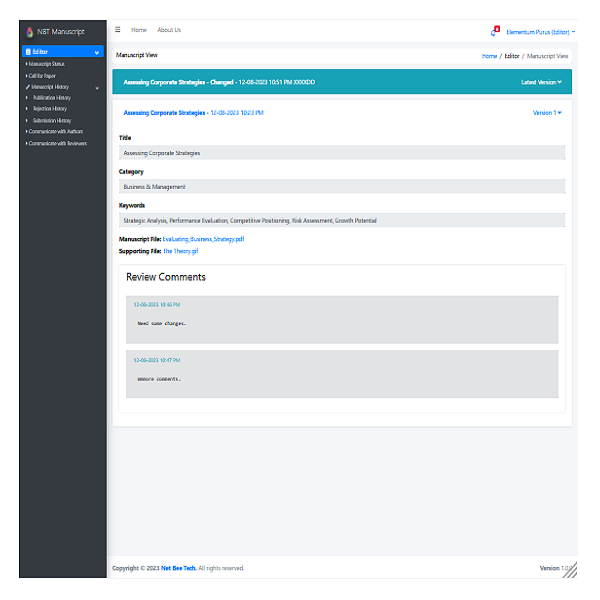Open Publication History in sidebar
The width and height of the screenshot is (600, 600).
tap(52, 98)
